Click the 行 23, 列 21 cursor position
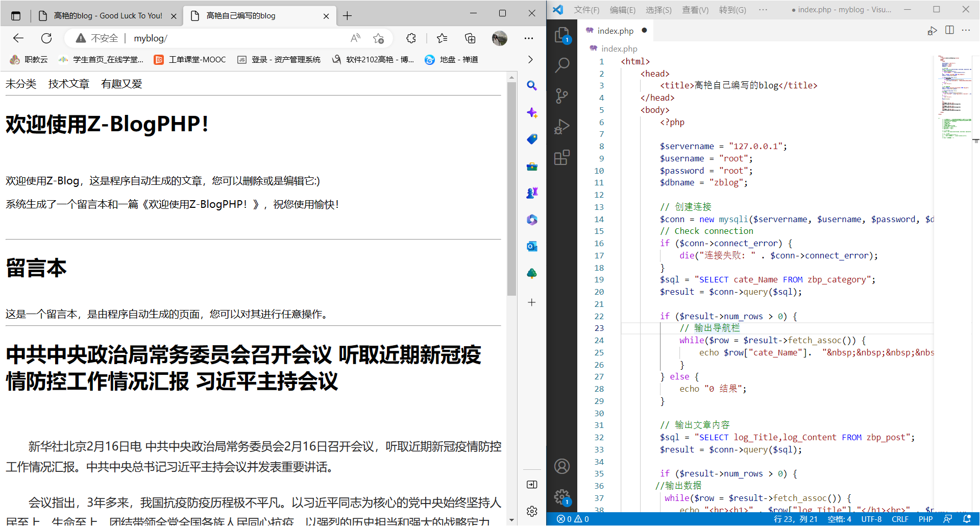The height and width of the screenshot is (526, 980). (x=795, y=519)
